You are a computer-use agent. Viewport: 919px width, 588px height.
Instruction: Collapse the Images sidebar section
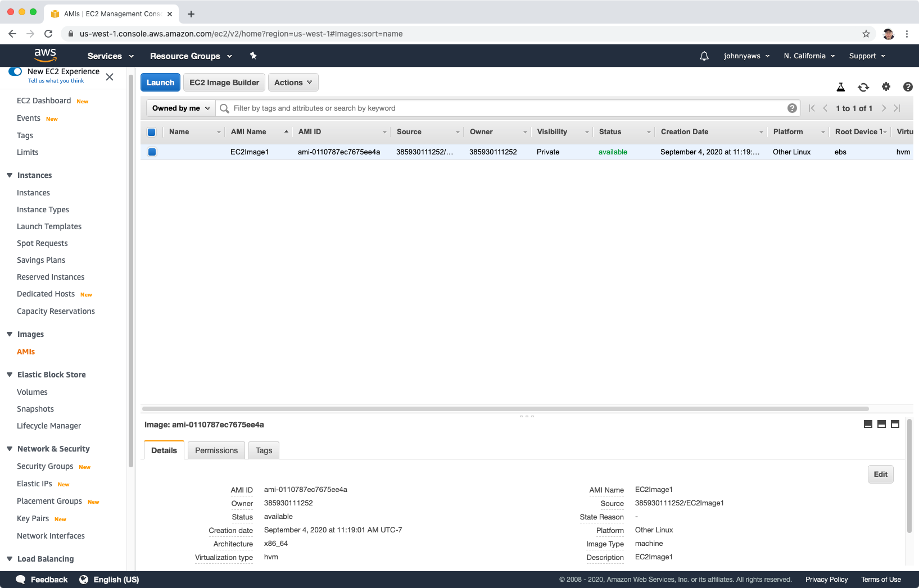pyautogui.click(x=10, y=334)
